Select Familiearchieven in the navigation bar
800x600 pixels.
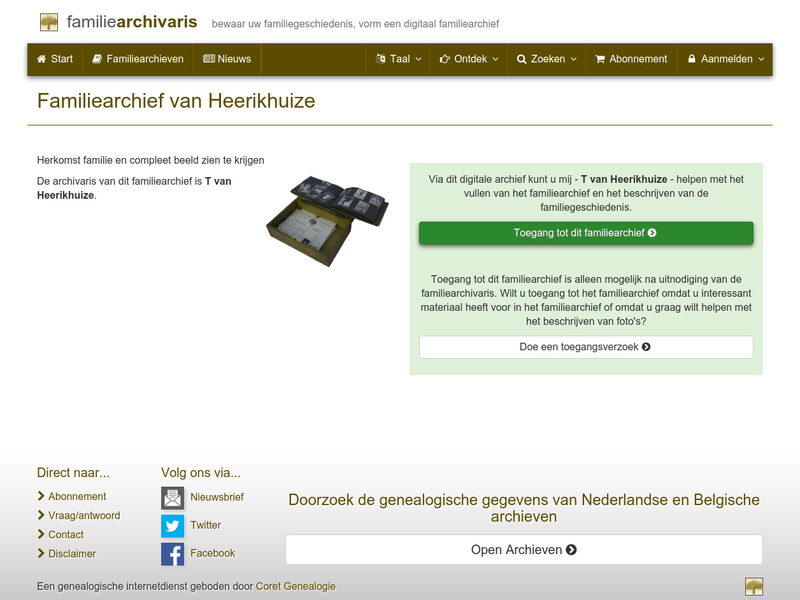(x=140, y=59)
